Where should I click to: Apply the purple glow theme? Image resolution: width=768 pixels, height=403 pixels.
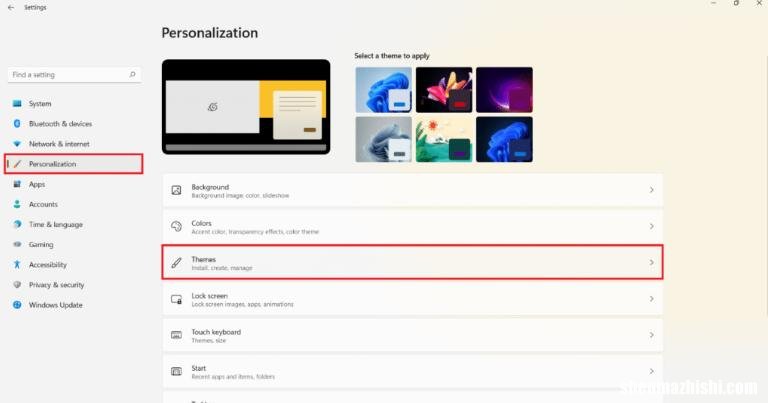pyautogui.click(x=504, y=90)
